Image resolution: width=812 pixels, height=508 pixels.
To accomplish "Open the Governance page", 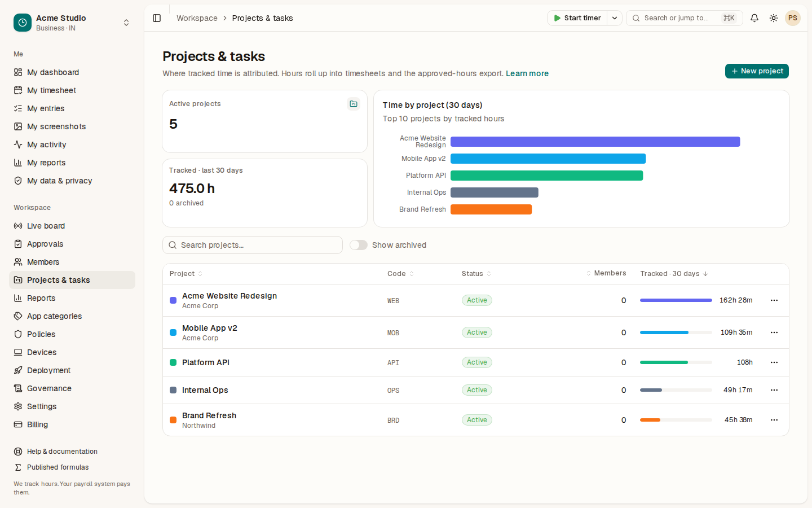I will tap(72, 388).
